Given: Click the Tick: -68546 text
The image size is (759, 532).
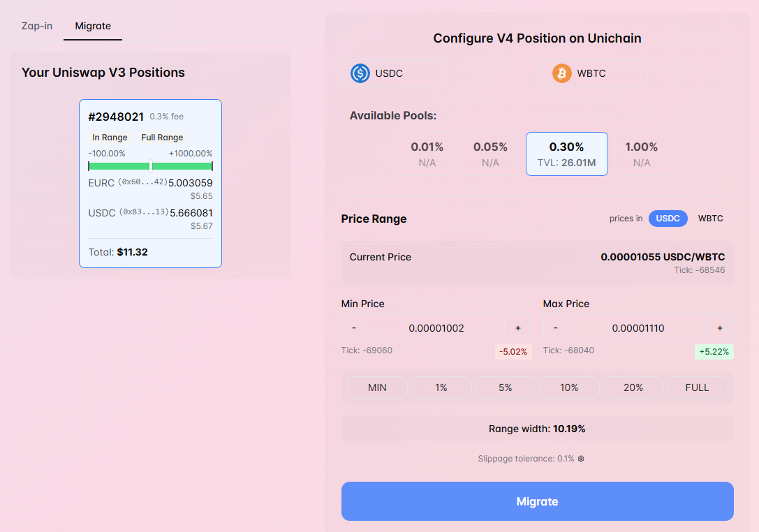Looking at the screenshot, I should [700, 270].
